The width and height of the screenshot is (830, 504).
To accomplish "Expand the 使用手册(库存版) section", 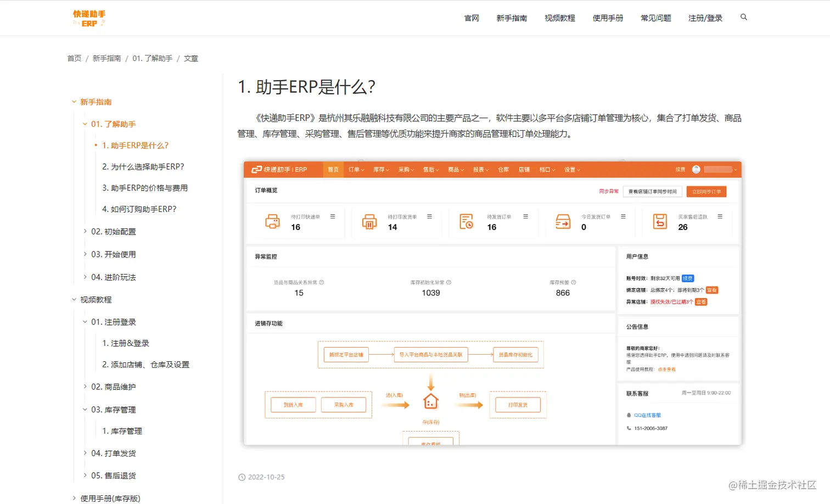I will click(x=74, y=498).
